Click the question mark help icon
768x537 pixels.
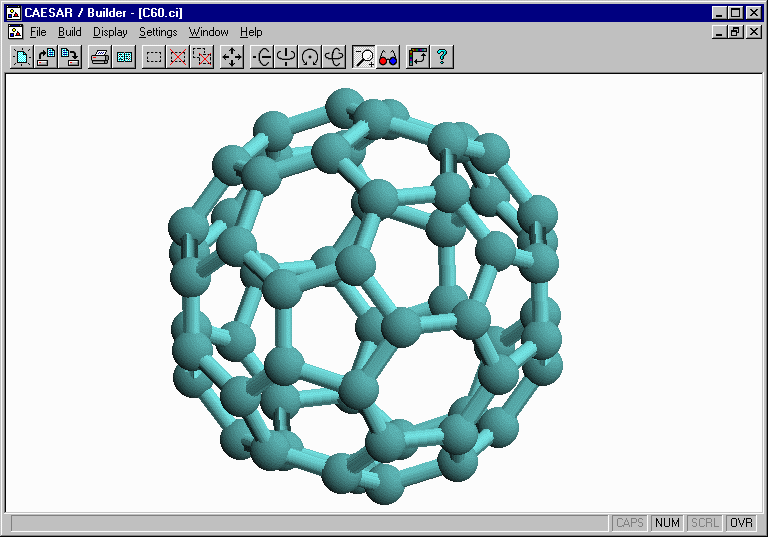[442, 57]
